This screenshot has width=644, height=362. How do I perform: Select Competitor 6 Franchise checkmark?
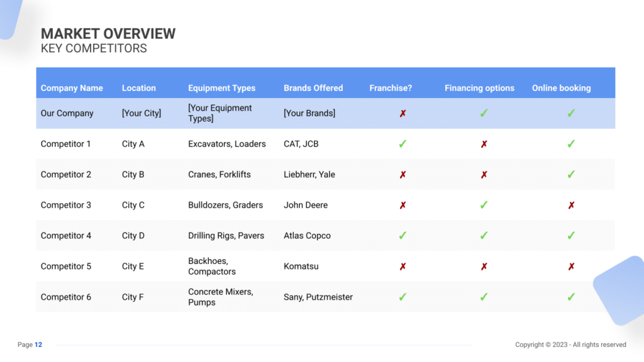[402, 297]
